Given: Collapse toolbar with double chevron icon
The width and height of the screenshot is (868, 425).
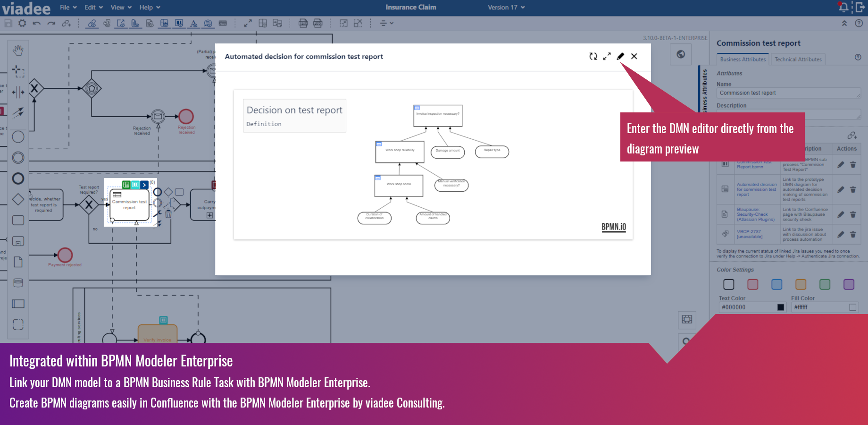Looking at the screenshot, I should click(x=844, y=23).
